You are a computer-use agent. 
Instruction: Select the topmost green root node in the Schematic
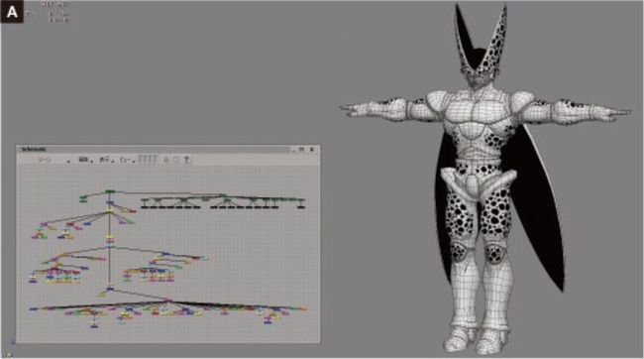coord(110,191)
